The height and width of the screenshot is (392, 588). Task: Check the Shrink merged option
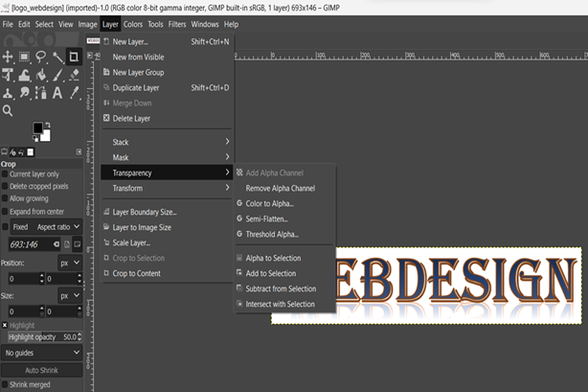[6, 383]
